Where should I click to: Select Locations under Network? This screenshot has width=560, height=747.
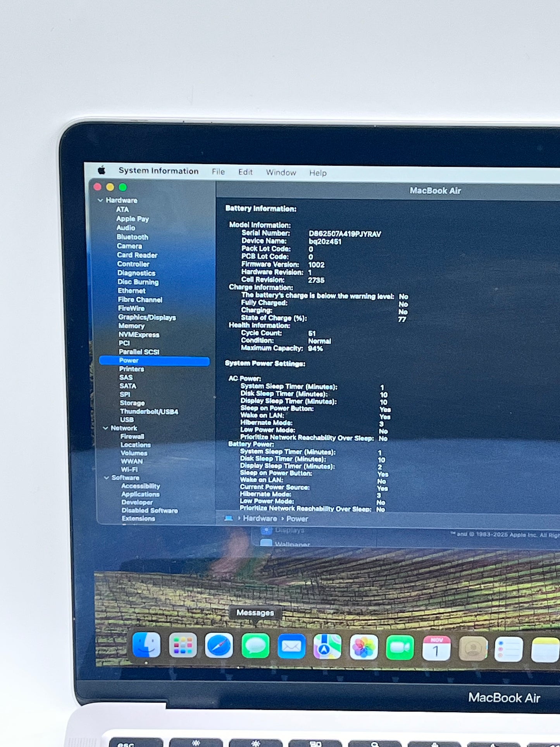tap(136, 445)
